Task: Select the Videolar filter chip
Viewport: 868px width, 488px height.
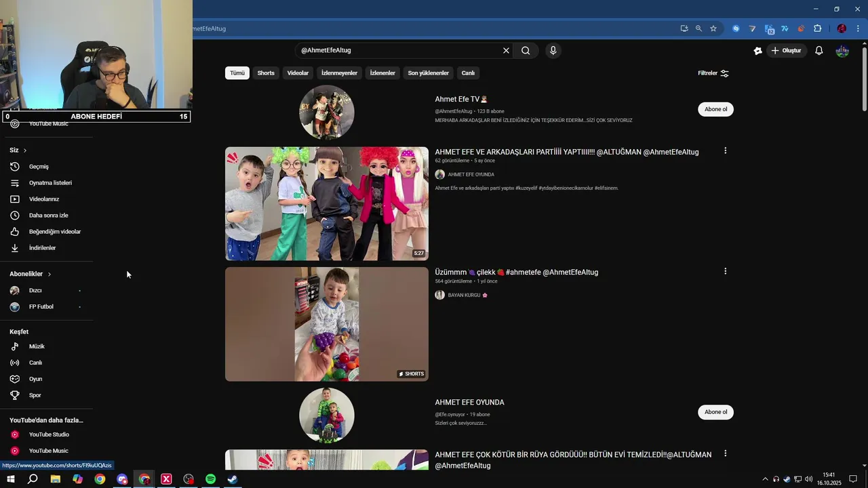Action: click(x=298, y=73)
